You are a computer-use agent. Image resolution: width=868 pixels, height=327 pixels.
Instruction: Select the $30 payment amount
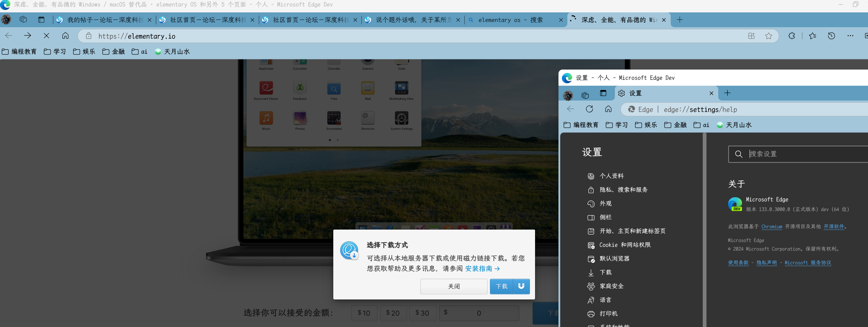(x=422, y=313)
